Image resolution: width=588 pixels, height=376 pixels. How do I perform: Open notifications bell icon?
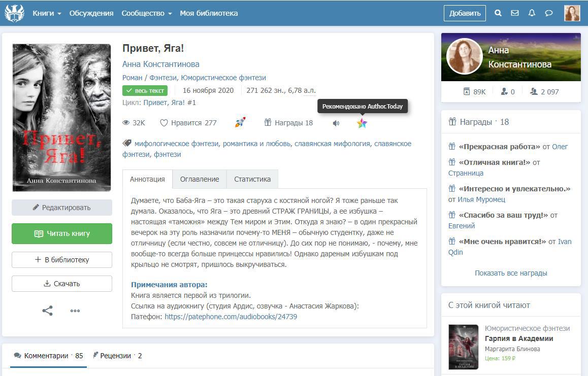click(532, 13)
